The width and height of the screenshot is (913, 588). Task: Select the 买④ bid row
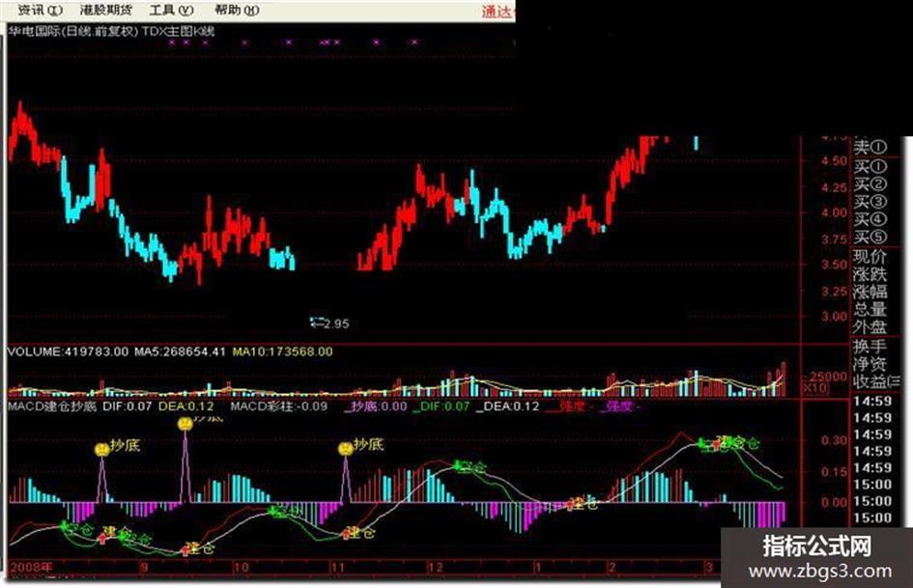tap(870, 219)
